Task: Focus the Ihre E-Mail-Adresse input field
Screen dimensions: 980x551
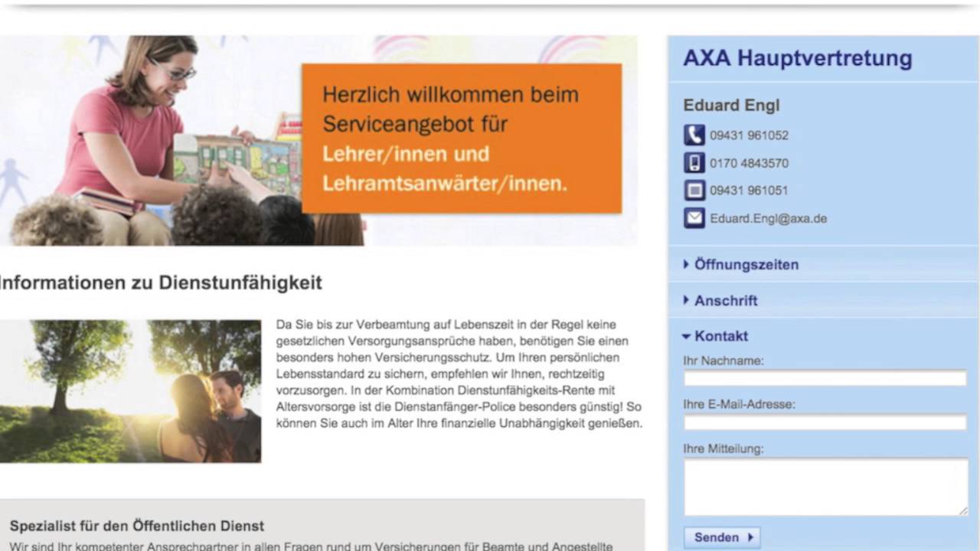Action: coord(825,422)
